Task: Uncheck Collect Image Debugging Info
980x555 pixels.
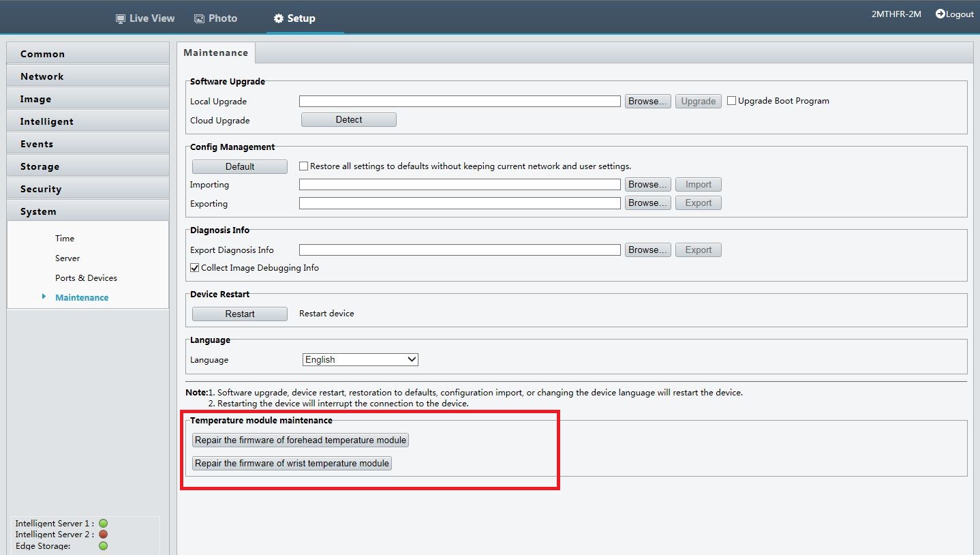Action: 194,268
